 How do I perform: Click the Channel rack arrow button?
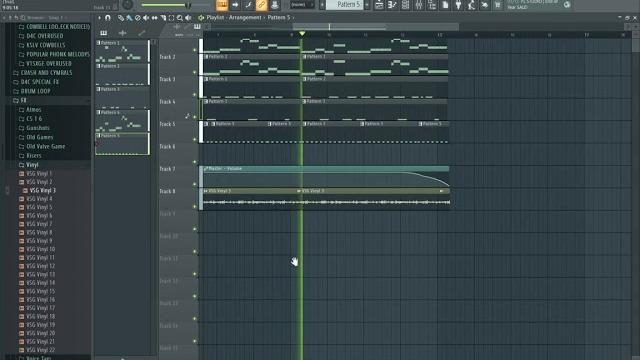235,5
